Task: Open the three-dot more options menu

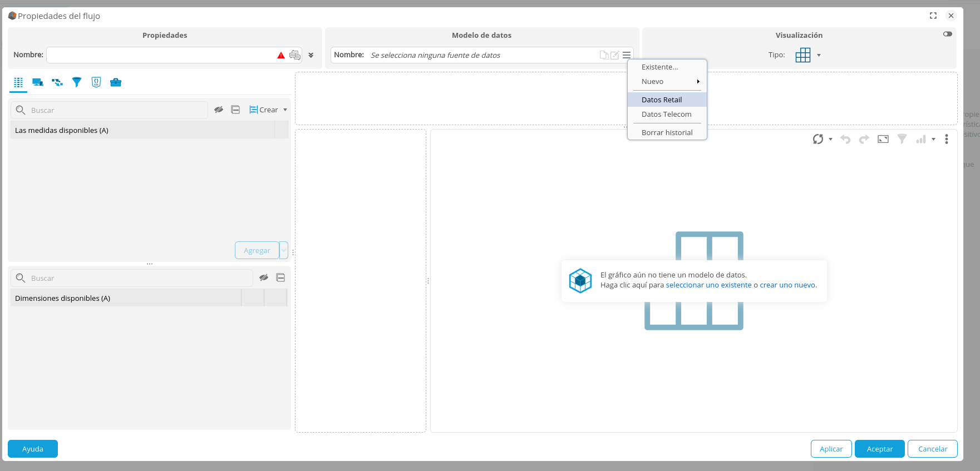Action: (x=946, y=139)
